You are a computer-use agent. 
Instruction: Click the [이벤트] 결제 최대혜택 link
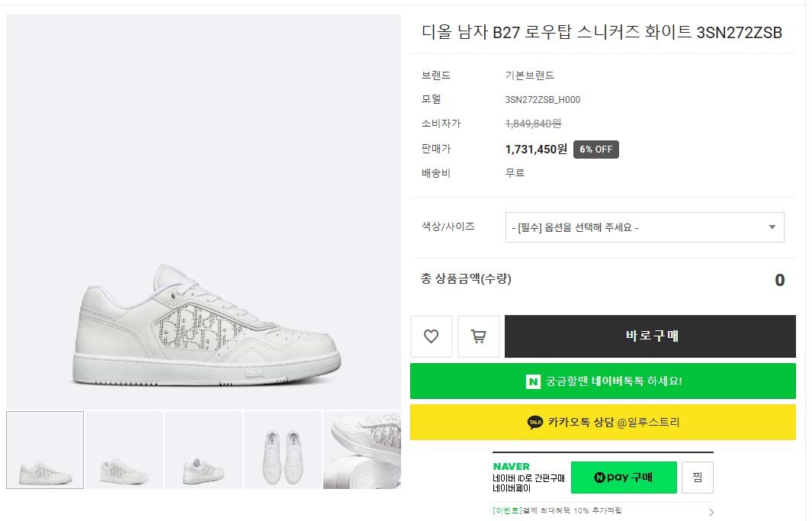tap(557, 510)
